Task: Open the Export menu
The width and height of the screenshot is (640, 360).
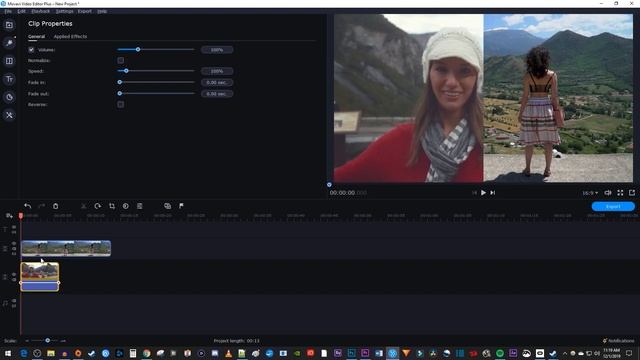Action: (x=85, y=11)
